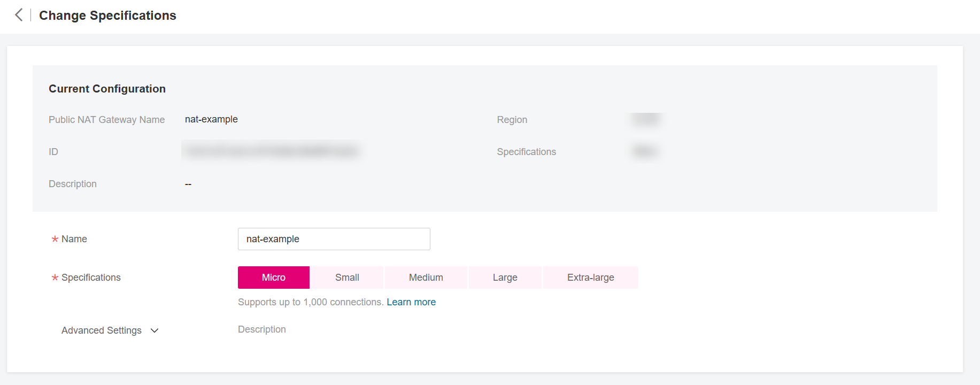Image resolution: width=980 pixels, height=385 pixels.
Task: Click the Description text under Advanced Settings
Action: (262, 329)
